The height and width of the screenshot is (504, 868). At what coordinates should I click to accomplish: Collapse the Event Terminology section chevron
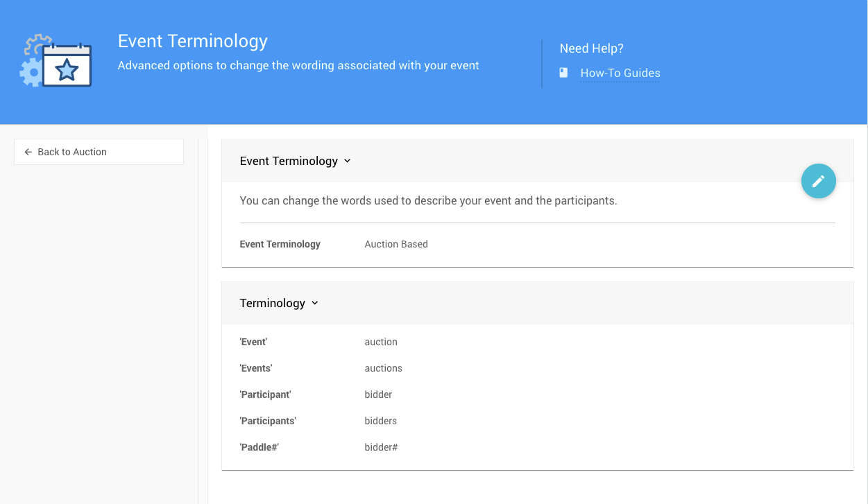(348, 161)
